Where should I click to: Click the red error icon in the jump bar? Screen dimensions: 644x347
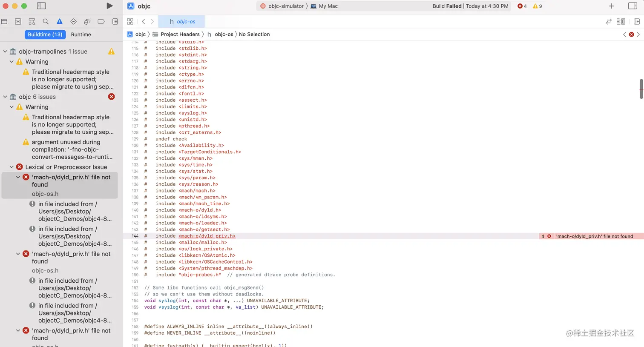(x=632, y=34)
